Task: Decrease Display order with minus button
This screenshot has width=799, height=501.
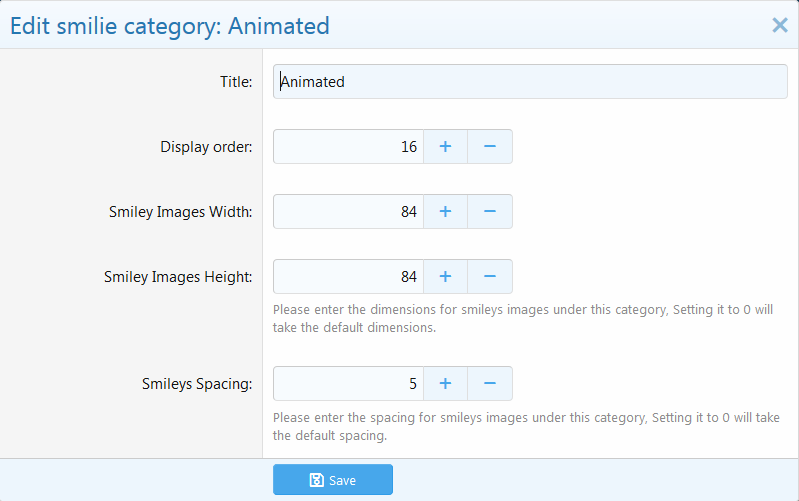Action: (490, 147)
